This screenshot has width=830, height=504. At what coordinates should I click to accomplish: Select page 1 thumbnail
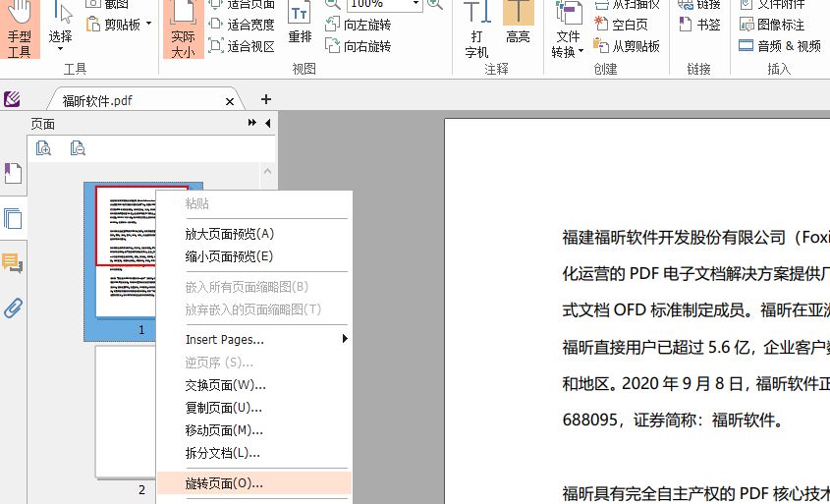point(126,252)
